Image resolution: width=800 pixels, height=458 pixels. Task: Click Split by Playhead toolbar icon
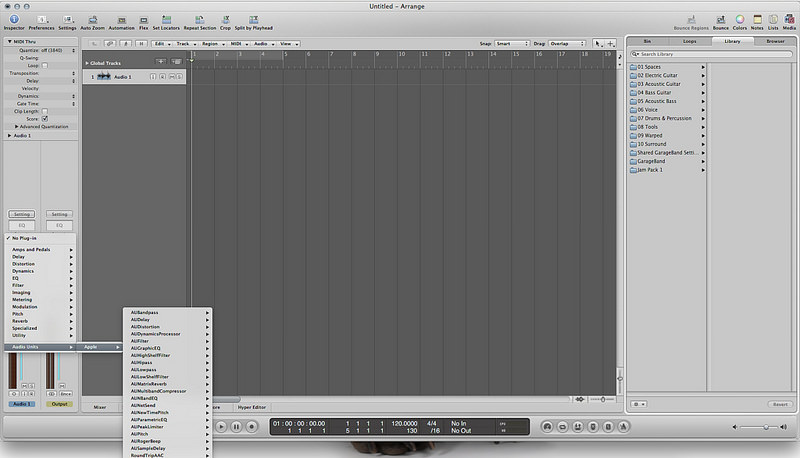pyautogui.click(x=254, y=20)
